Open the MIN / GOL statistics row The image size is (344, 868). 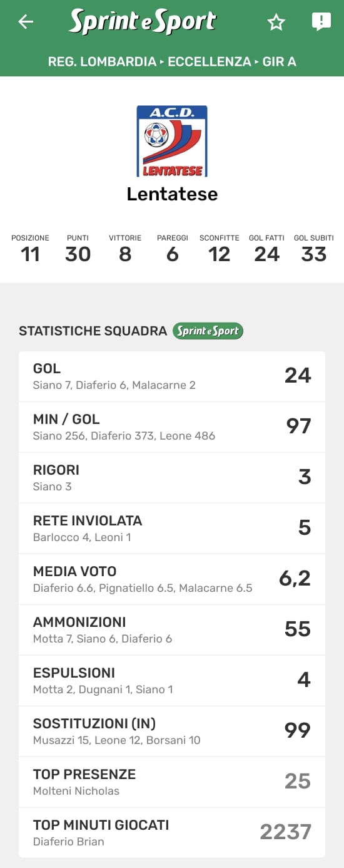tap(172, 427)
